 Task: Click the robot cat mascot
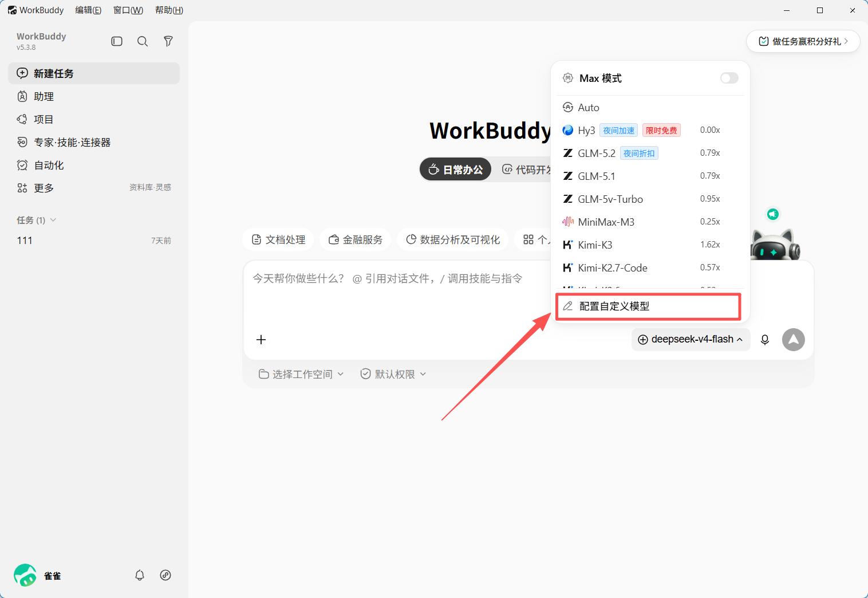tap(775, 245)
